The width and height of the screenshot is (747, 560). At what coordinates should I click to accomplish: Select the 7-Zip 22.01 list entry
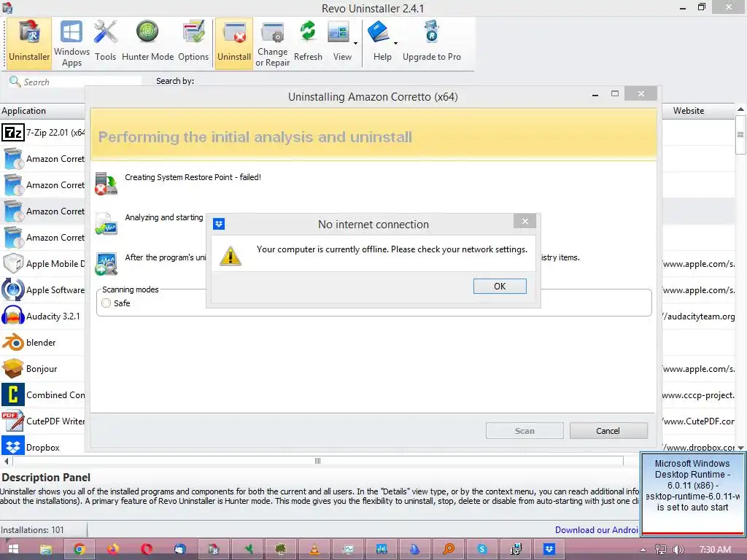(42, 133)
